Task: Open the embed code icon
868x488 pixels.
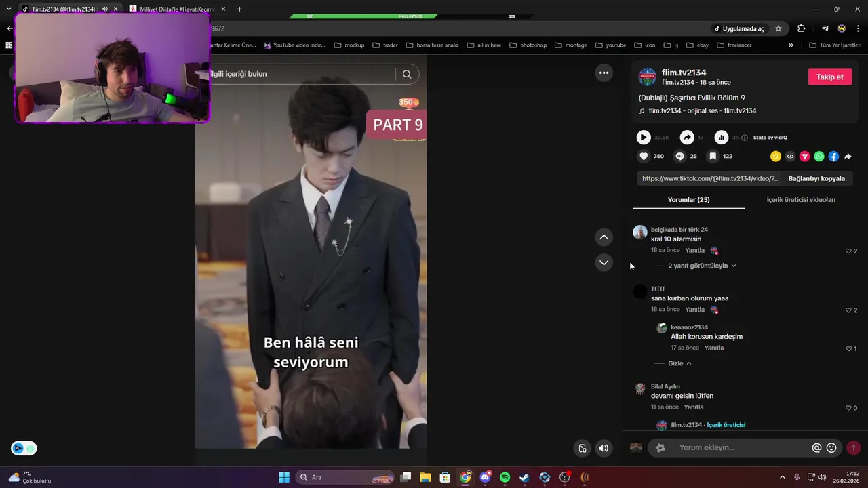Action: click(x=790, y=157)
